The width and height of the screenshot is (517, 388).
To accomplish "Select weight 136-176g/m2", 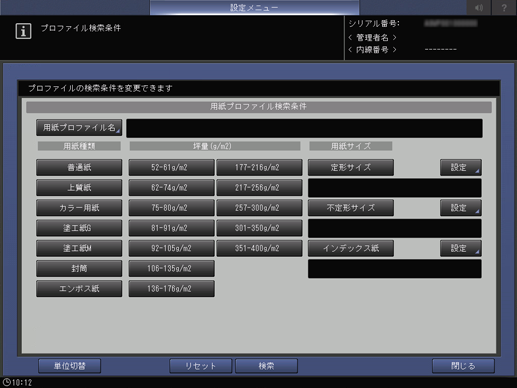I will point(171,289).
